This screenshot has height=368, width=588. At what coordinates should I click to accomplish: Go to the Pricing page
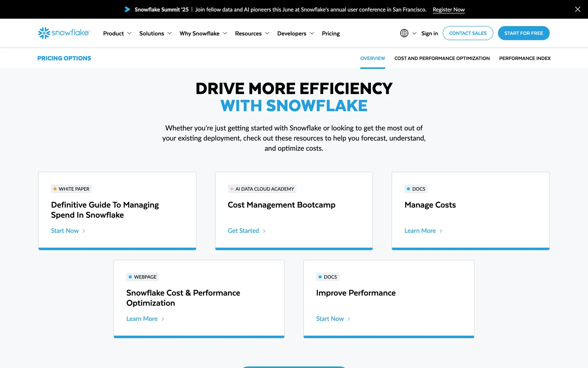330,33
